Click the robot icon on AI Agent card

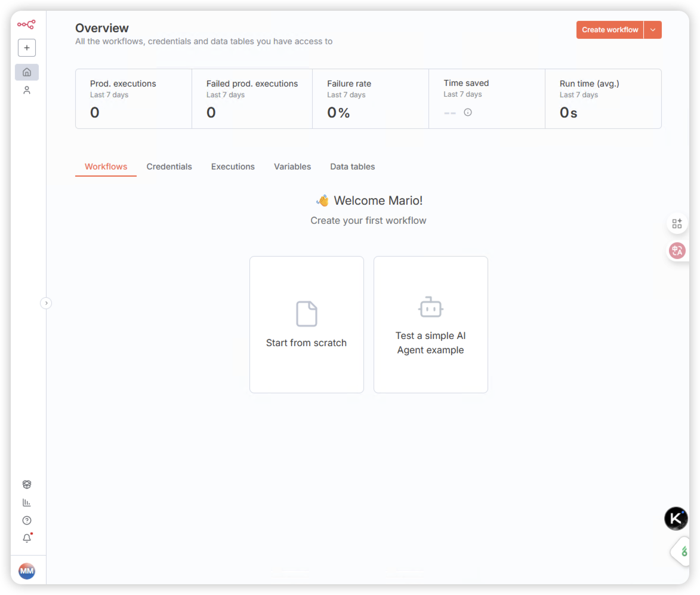(x=431, y=307)
